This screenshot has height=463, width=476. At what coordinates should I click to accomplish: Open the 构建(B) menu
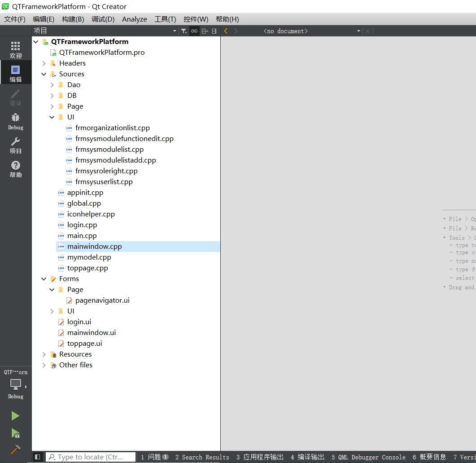(73, 19)
